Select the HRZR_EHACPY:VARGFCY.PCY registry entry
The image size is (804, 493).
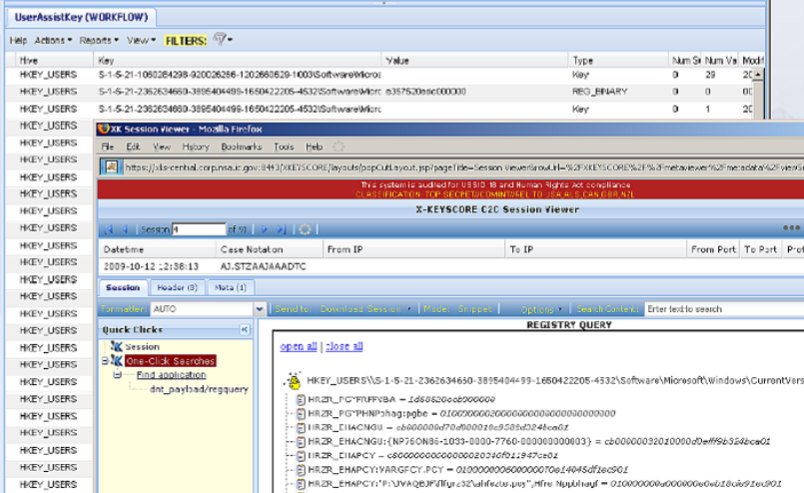coord(468,469)
